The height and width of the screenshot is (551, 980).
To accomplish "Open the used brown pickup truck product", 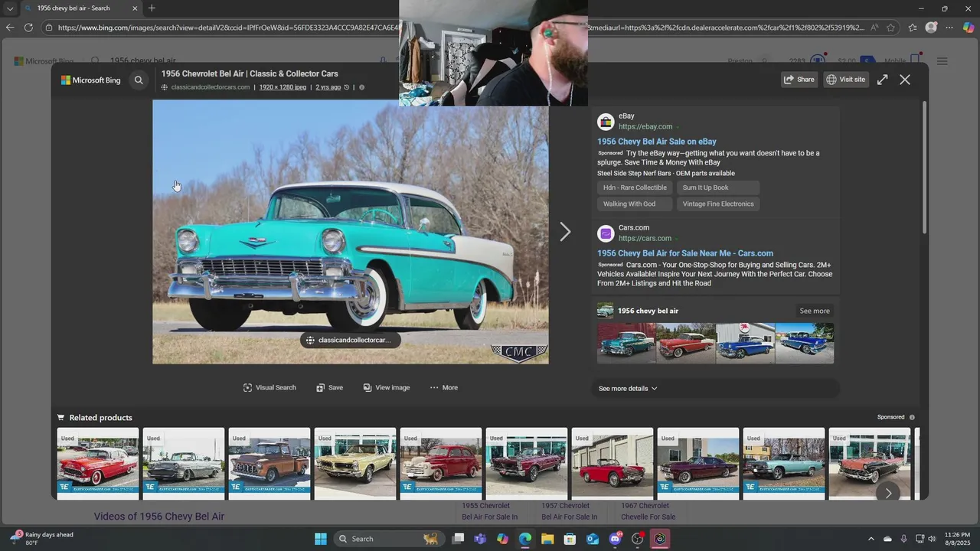I will (x=269, y=464).
